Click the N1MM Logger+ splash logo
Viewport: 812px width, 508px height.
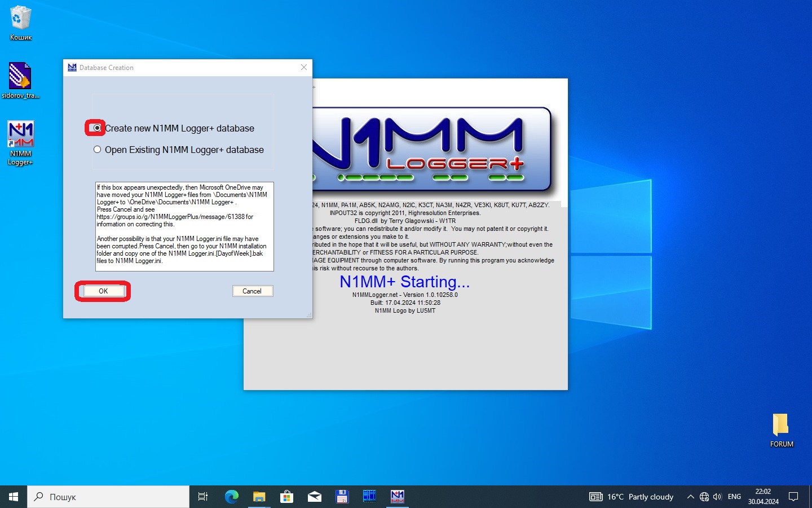(x=431, y=149)
